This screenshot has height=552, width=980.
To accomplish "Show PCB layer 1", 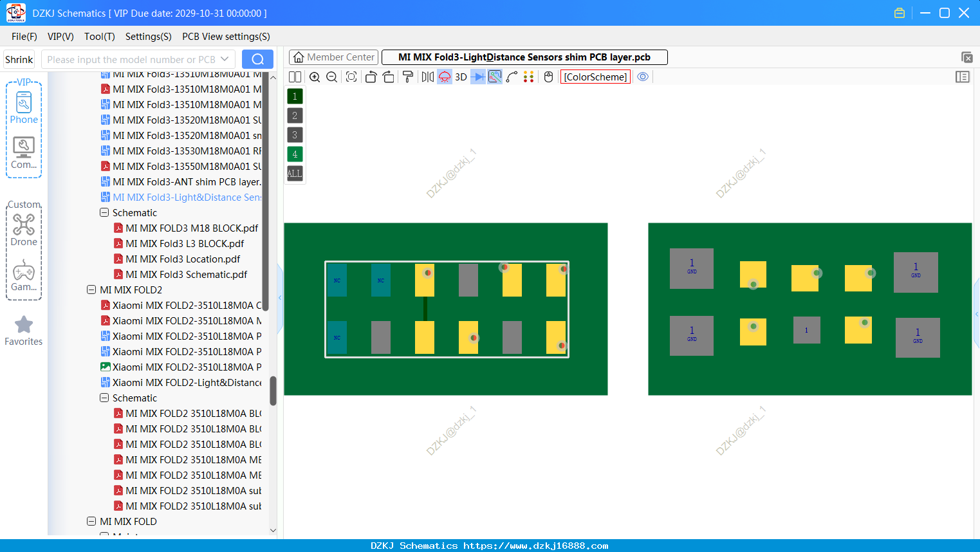I will point(295,96).
